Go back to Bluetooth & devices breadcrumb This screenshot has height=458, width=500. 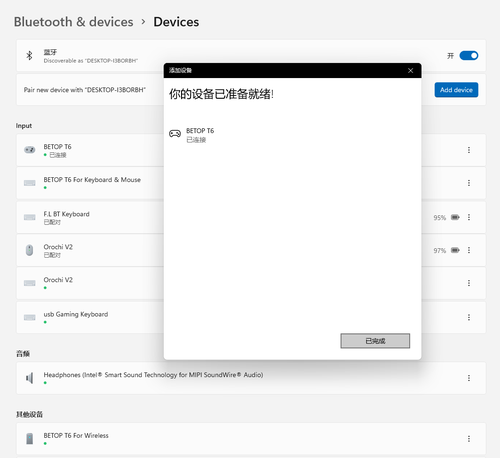pos(73,22)
